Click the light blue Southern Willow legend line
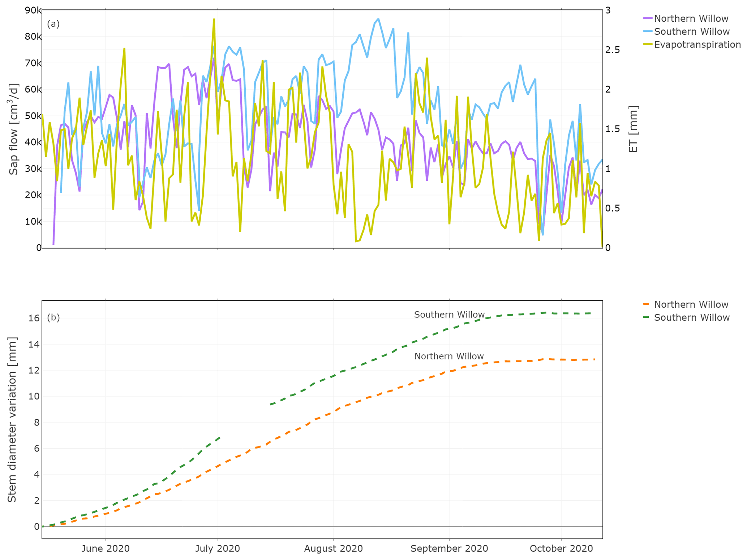 coord(648,31)
